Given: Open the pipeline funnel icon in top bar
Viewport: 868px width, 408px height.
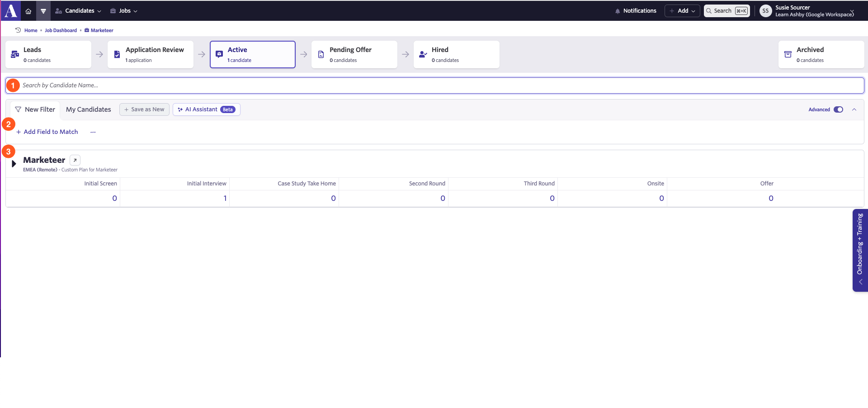Looking at the screenshot, I should [43, 11].
